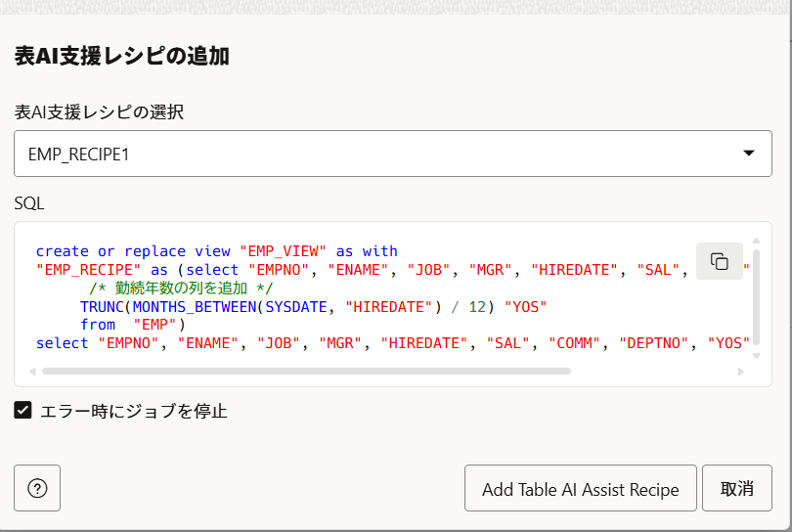Copy the SQL code with the copy icon
This screenshot has height=532, width=792.
pos(720,261)
